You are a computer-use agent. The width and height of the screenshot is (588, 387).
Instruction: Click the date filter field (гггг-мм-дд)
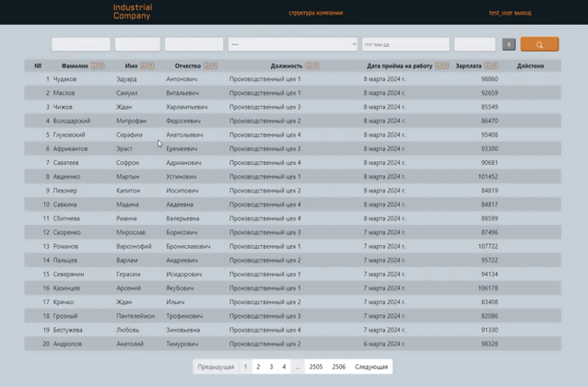tap(406, 44)
